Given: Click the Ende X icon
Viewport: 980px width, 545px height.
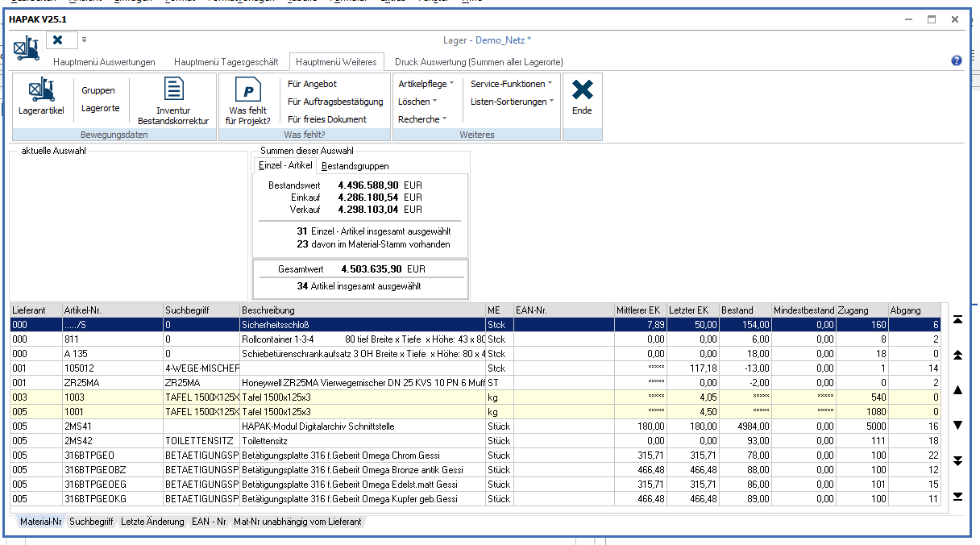Looking at the screenshot, I should click(x=582, y=90).
